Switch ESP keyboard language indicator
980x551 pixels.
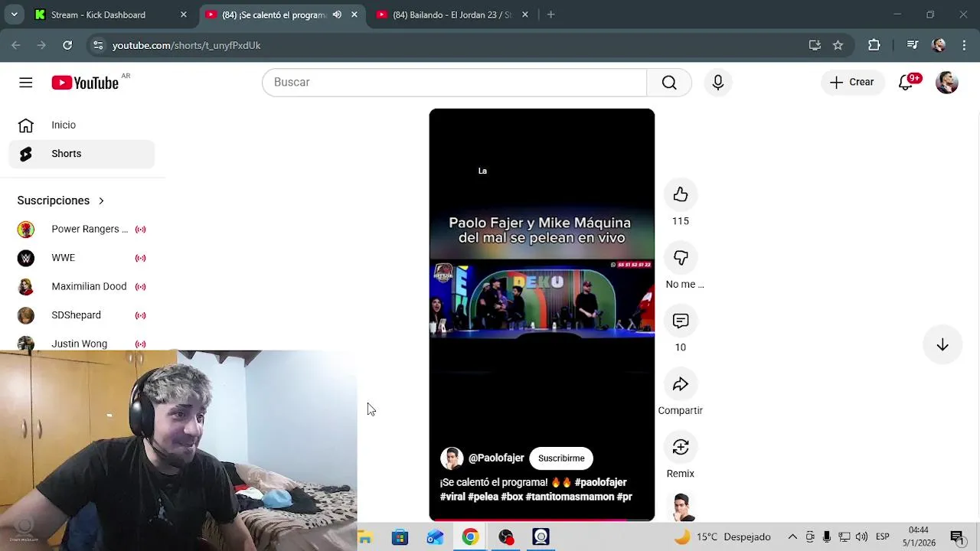pyautogui.click(x=882, y=536)
